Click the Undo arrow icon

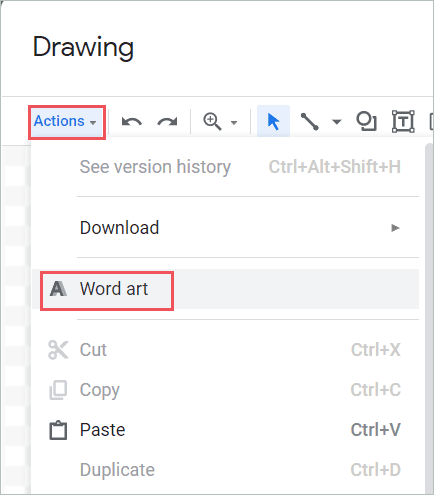click(132, 122)
